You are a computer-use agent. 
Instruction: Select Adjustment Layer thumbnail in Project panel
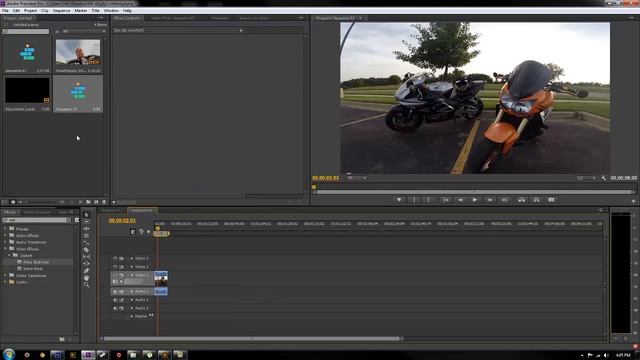[27, 90]
